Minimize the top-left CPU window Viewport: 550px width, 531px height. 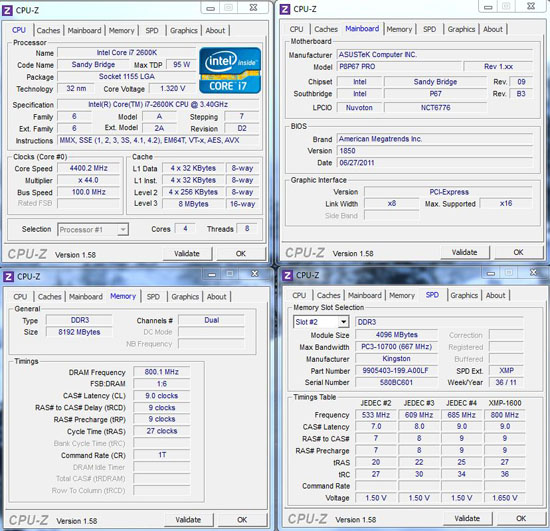pos(210,8)
